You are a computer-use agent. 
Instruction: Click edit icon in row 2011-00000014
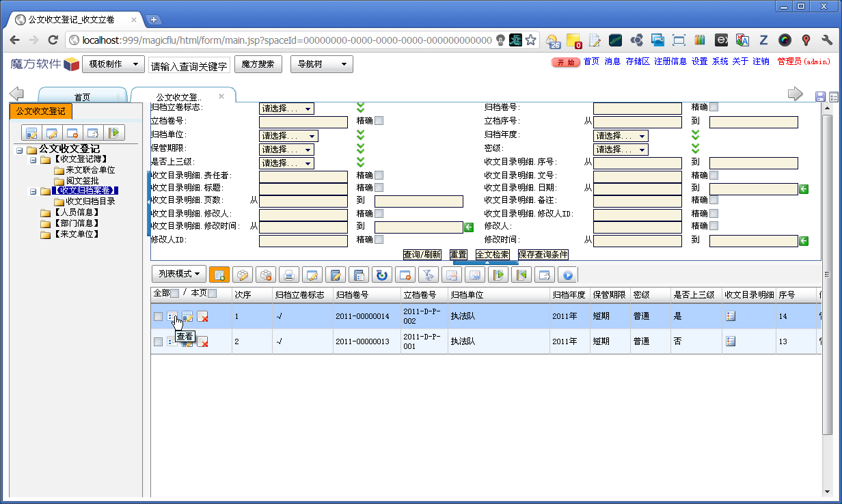click(187, 316)
